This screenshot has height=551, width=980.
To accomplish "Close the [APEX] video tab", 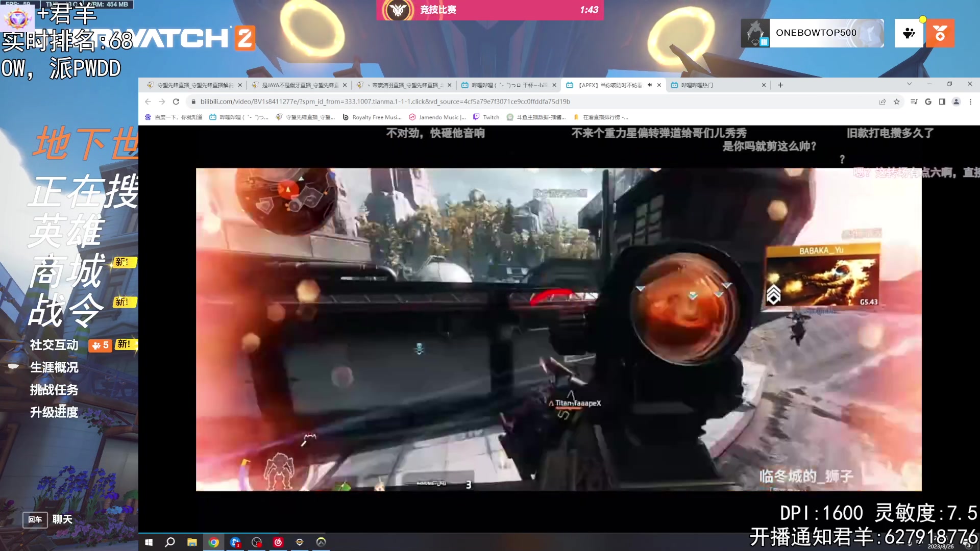I will 659,85.
